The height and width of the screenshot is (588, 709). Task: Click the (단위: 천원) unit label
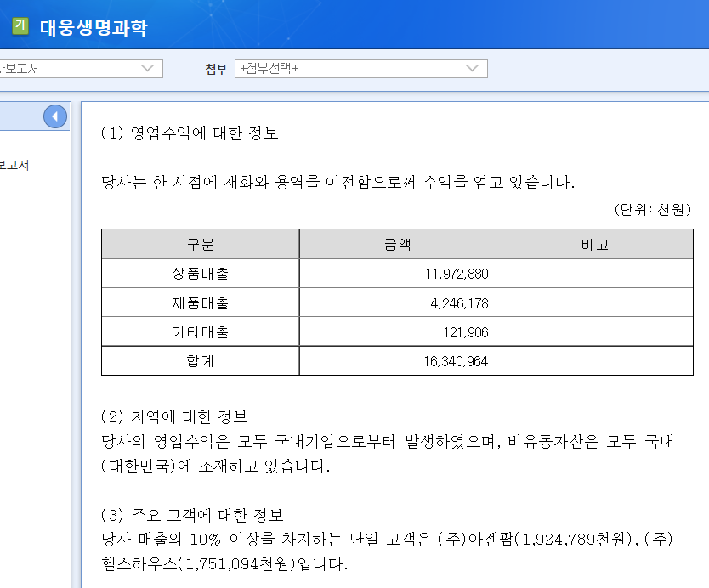pos(653,209)
